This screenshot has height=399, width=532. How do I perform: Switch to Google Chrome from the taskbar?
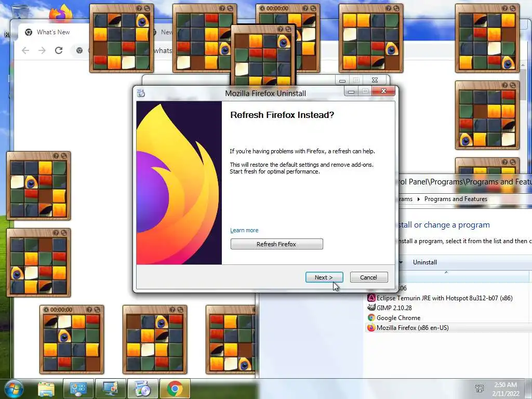click(x=175, y=389)
